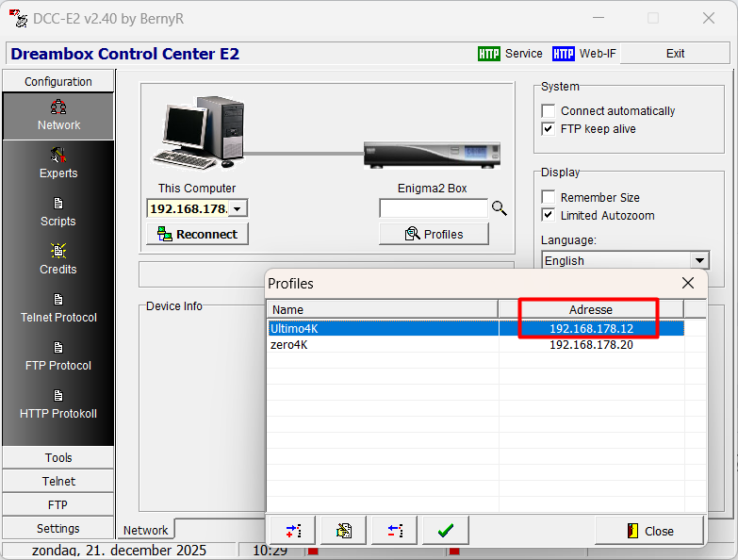This screenshot has height=560, width=738.
Task: Toggle Remember Size checkbox
Action: click(548, 197)
